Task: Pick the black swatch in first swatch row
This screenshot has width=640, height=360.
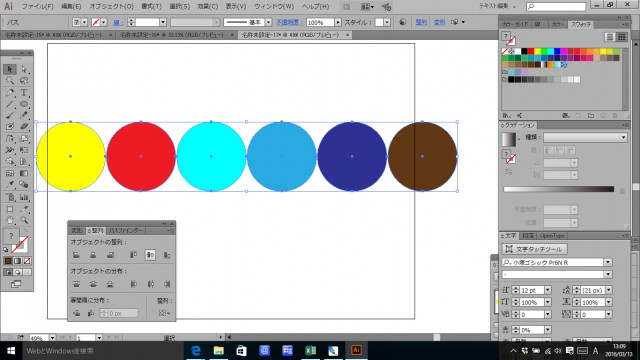Action: 524,51
